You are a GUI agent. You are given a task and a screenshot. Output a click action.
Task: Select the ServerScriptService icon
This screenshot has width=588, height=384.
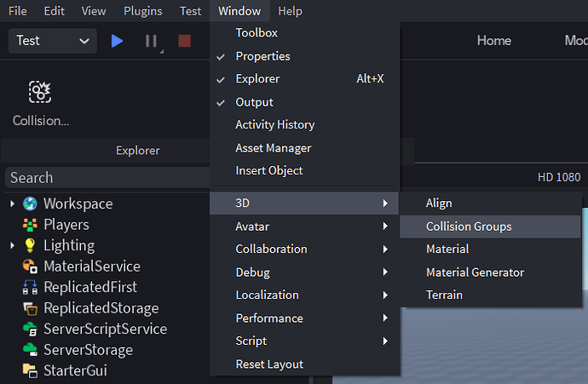31,329
